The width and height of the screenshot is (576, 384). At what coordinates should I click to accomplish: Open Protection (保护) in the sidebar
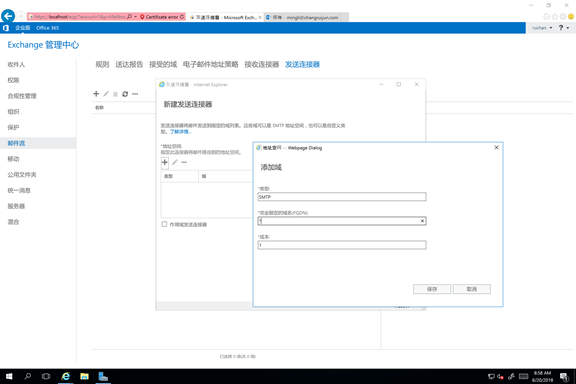(x=13, y=128)
